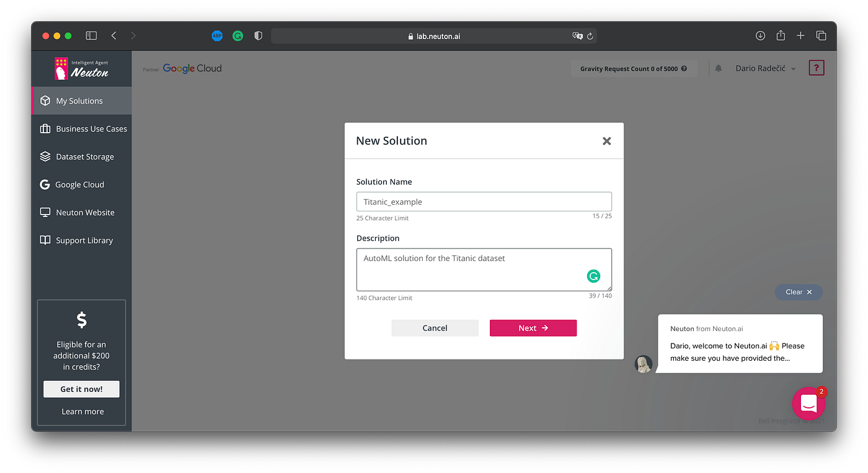Click the Next button to proceed
Image resolution: width=868 pixels, height=473 pixels.
(533, 328)
